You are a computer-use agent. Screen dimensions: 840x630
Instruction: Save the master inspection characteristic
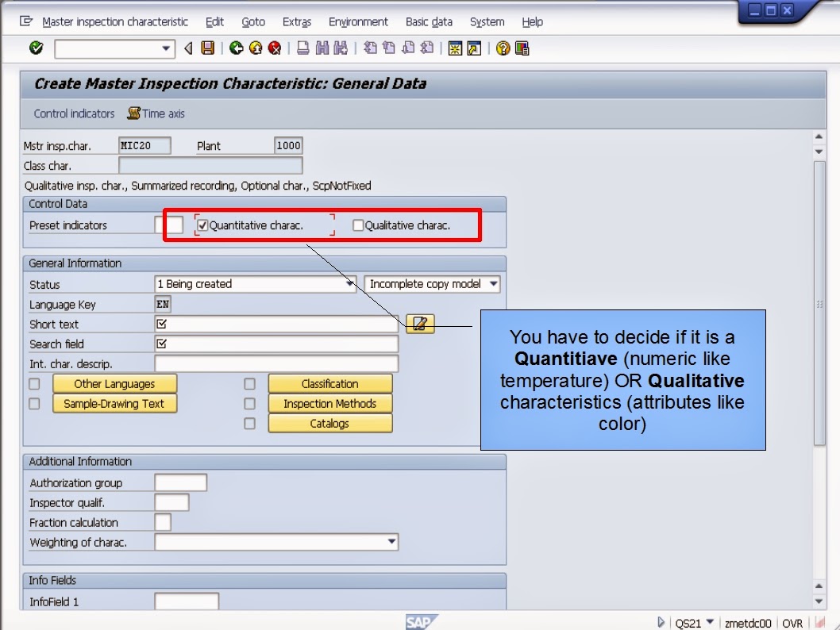206,48
